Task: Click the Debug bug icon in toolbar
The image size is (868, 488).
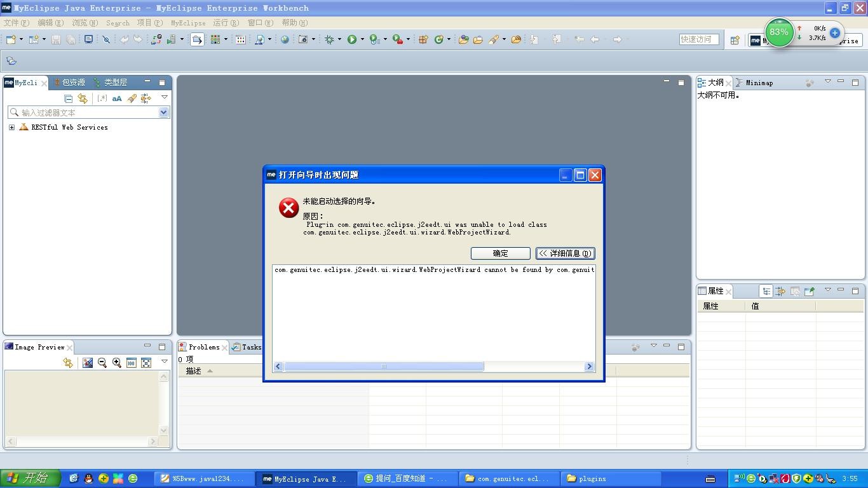Action: (x=329, y=39)
